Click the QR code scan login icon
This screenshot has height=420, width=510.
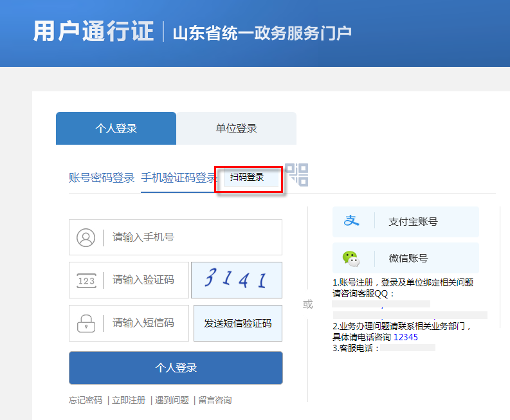pos(297,175)
